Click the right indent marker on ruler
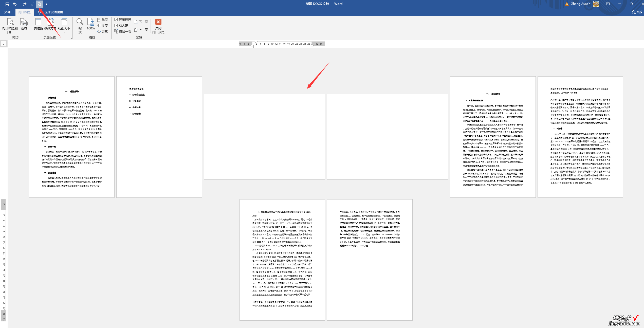Screen dimensions: 644x328 point(312,45)
